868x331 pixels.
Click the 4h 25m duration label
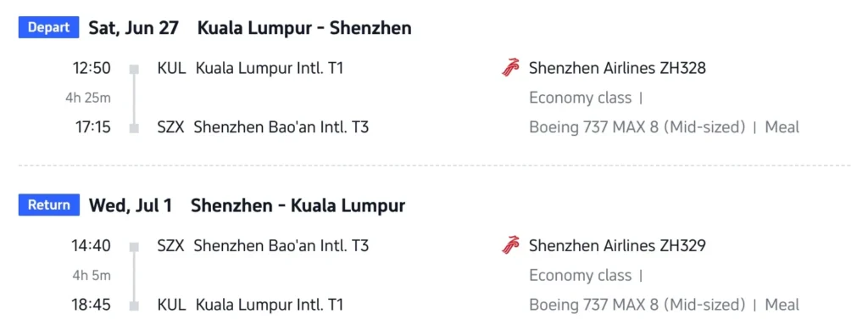coord(88,98)
